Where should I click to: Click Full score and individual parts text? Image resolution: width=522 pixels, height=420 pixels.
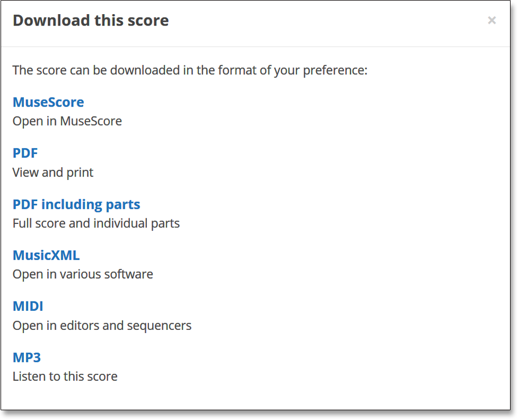point(96,223)
